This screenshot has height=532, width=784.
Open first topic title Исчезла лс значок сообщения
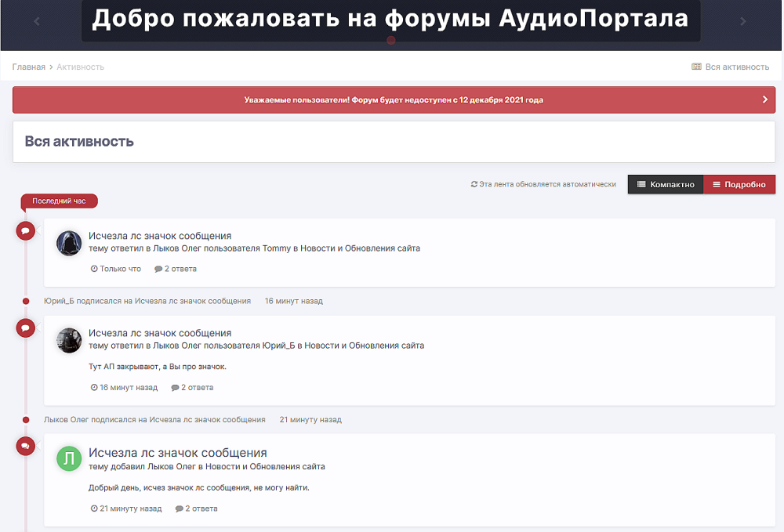point(160,236)
